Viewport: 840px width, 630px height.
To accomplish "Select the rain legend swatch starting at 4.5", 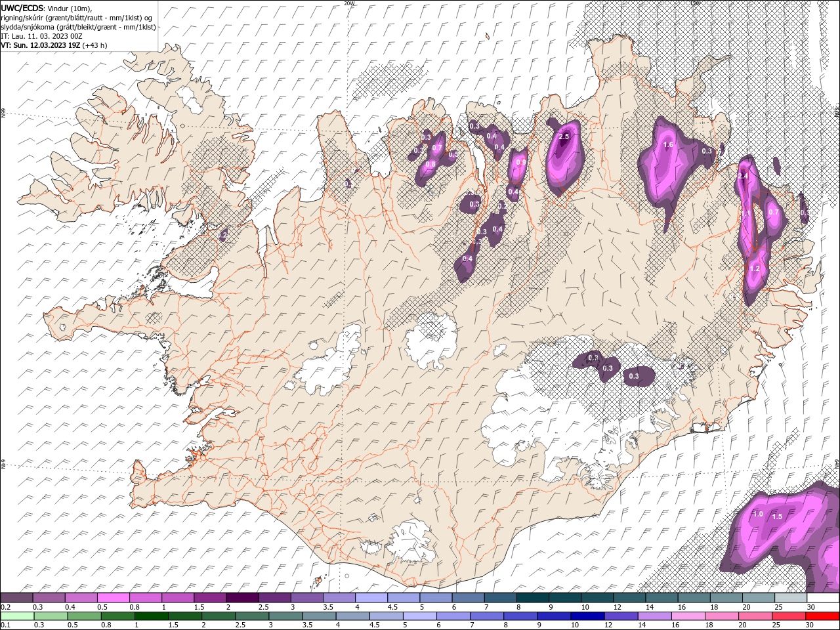I will 387,616.
